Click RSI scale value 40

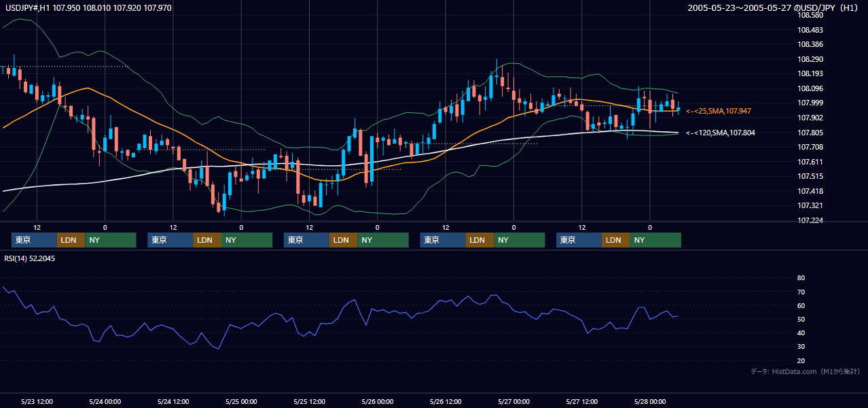801,333
